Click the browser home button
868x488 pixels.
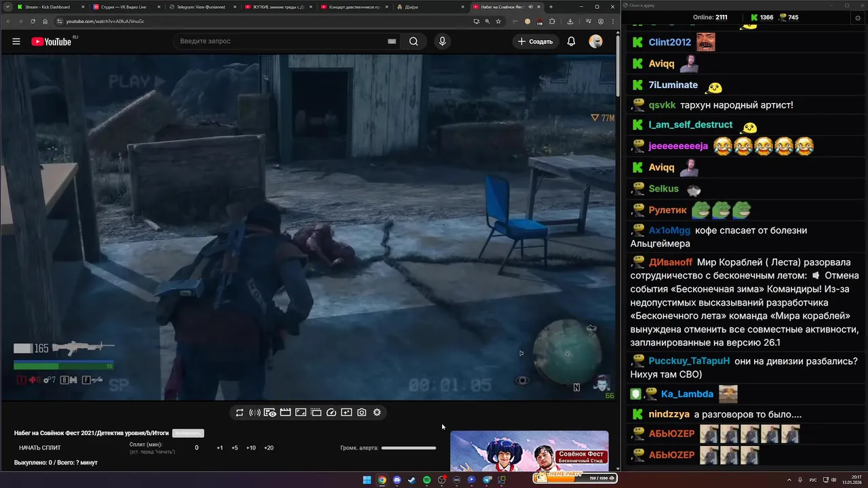point(45,21)
